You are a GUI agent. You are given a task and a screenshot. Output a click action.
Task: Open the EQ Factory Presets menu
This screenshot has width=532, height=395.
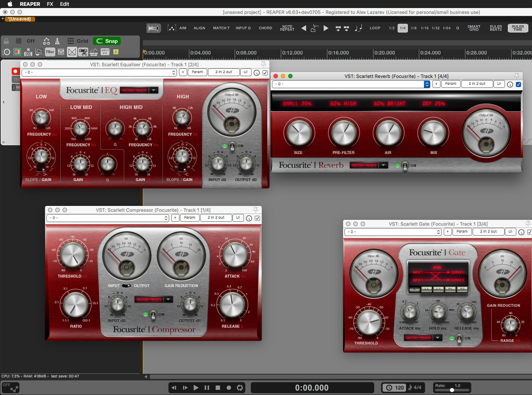click(139, 90)
